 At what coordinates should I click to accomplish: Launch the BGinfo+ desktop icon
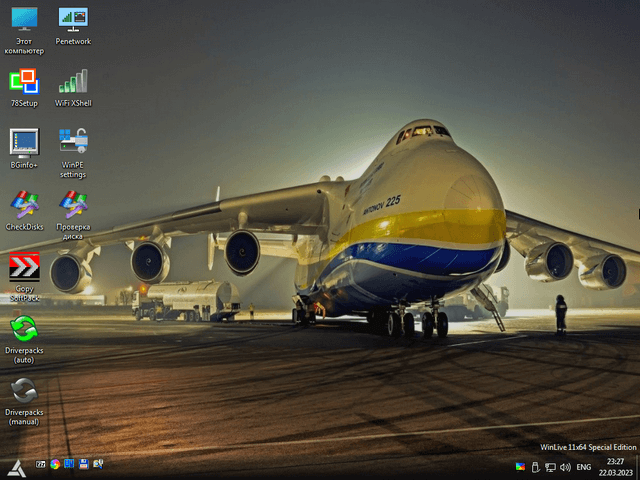(x=22, y=143)
